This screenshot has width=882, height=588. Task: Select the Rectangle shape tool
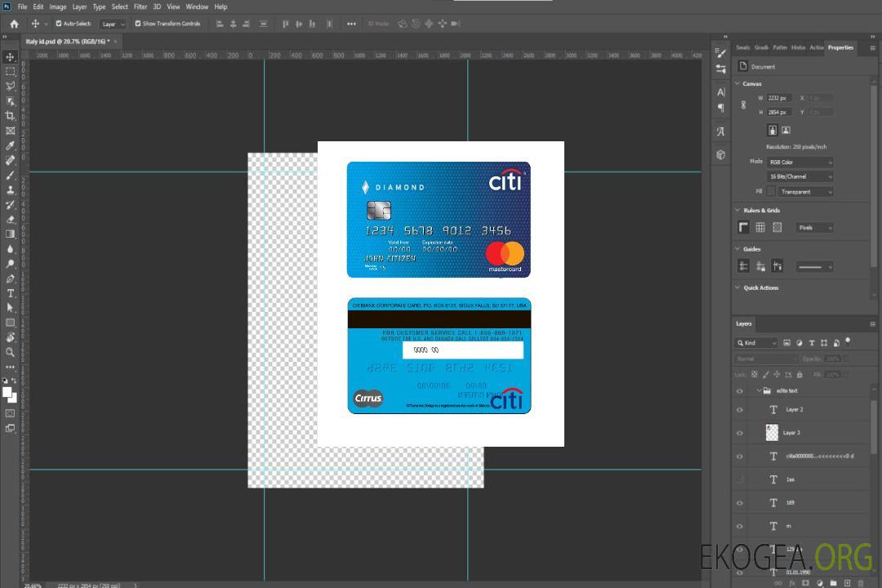pyautogui.click(x=10, y=323)
